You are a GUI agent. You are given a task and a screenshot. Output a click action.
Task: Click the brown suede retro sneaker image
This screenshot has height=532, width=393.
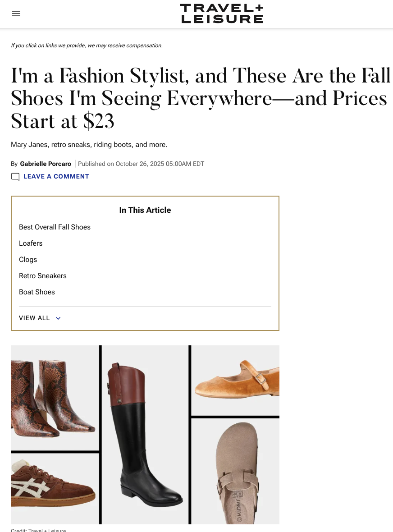pyautogui.click(x=55, y=489)
